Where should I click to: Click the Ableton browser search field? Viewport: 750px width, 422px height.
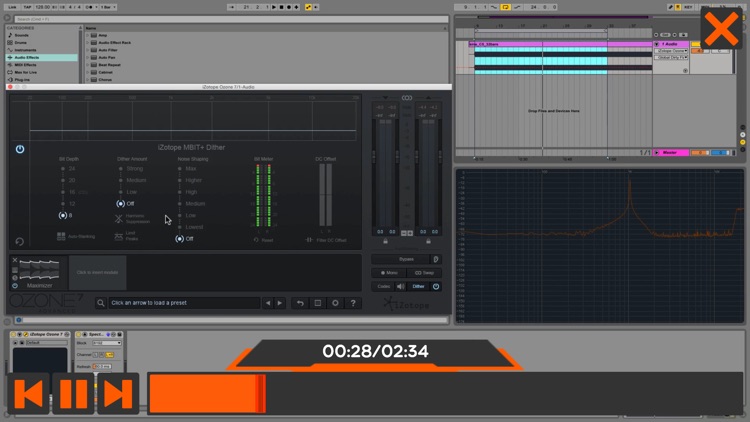coord(232,19)
